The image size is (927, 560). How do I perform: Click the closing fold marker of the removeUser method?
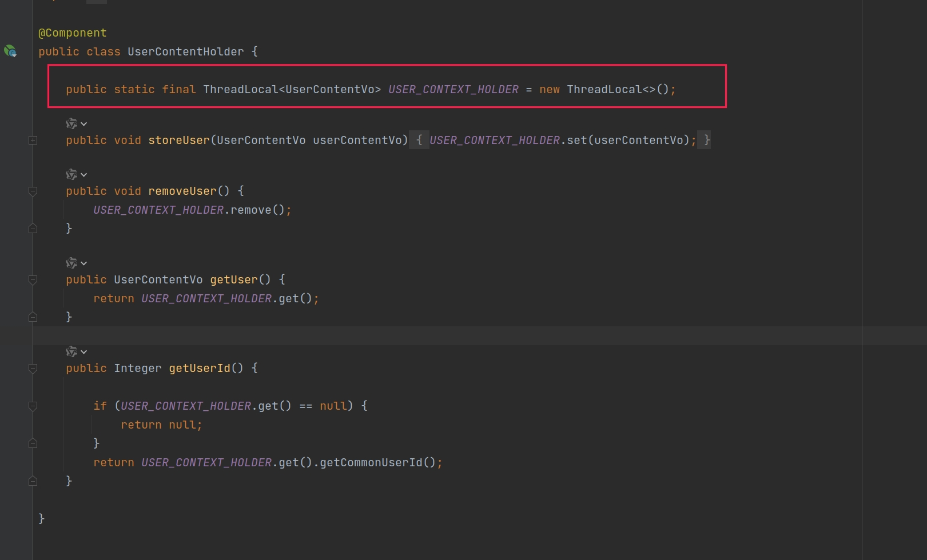click(33, 229)
